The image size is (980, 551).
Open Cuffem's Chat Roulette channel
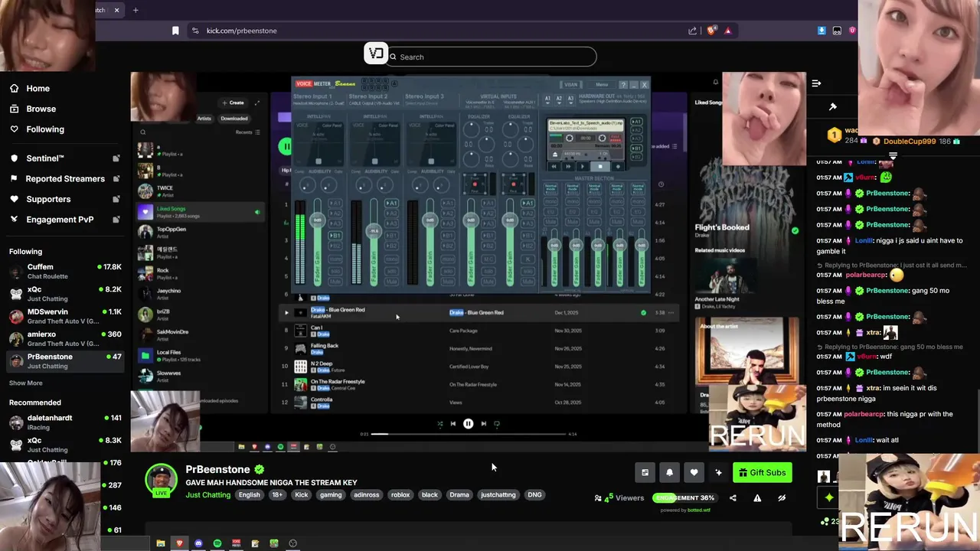tap(64, 271)
